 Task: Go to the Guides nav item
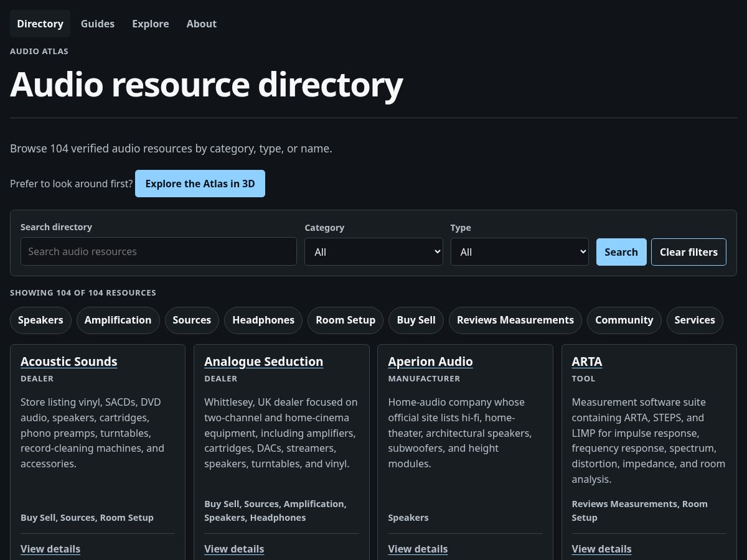pyautogui.click(x=98, y=24)
